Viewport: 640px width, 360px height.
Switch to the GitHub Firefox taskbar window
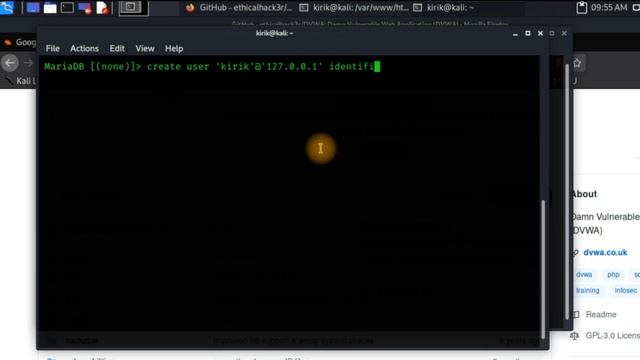[x=238, y=8]
